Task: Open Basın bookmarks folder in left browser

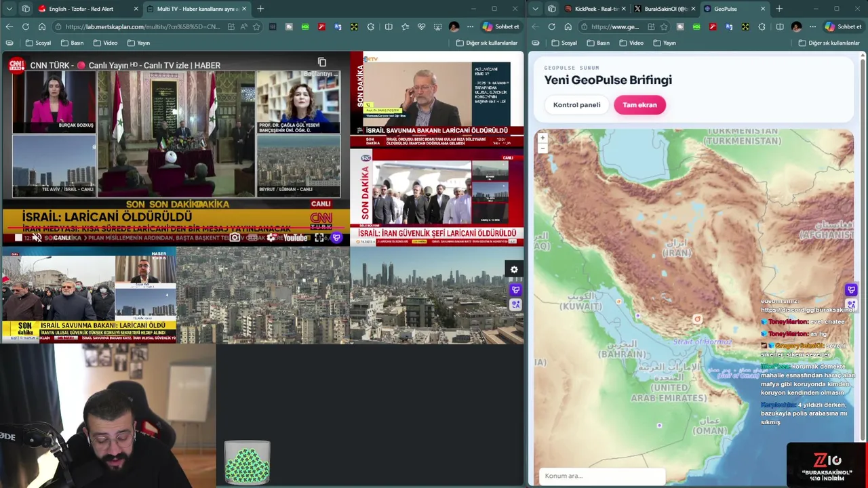Action: click(x=72, y=43)
